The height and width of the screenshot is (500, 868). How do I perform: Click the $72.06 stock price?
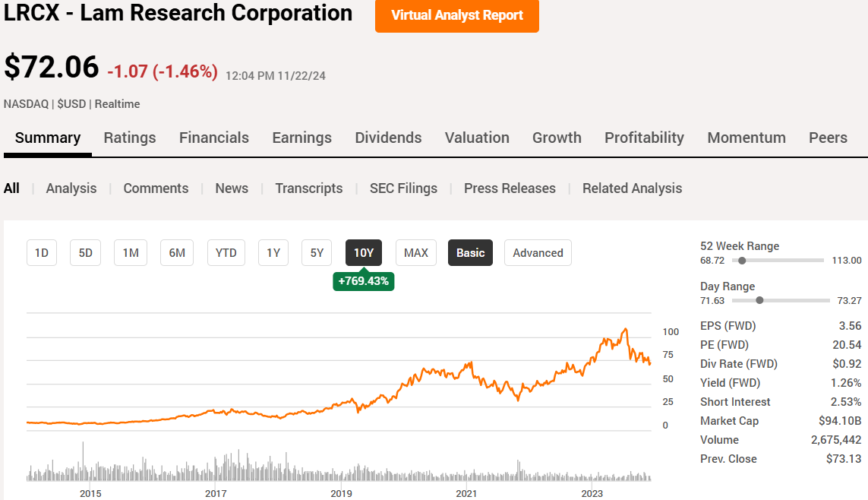click(x=51, y=67)
